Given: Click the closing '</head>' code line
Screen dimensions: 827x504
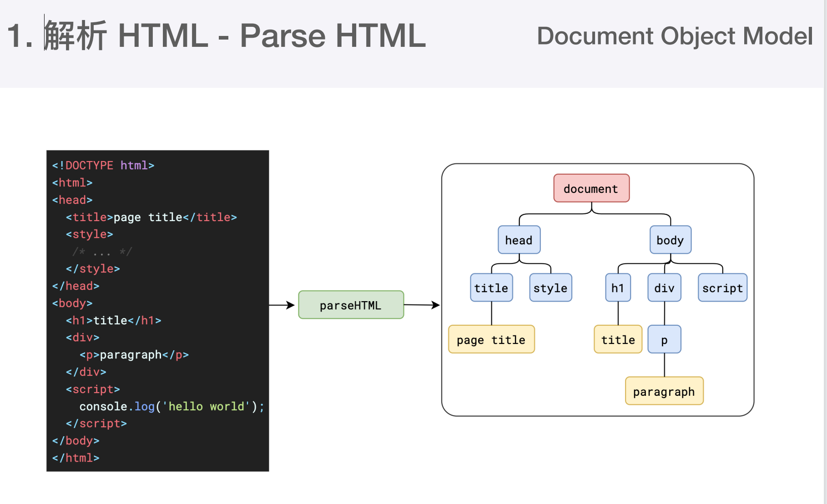Looking at the screenshot, I should point(76,286).
